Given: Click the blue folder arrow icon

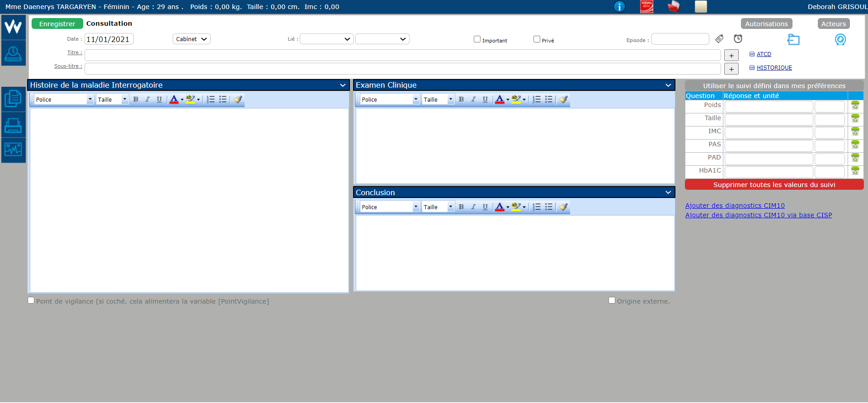Looking at the screenshot, I should click(793, 39).
